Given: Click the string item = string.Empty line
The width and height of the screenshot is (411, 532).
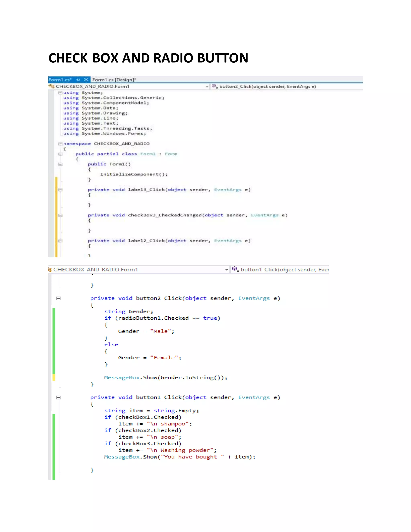Looking at the screenshot, I should pos(152,411).
